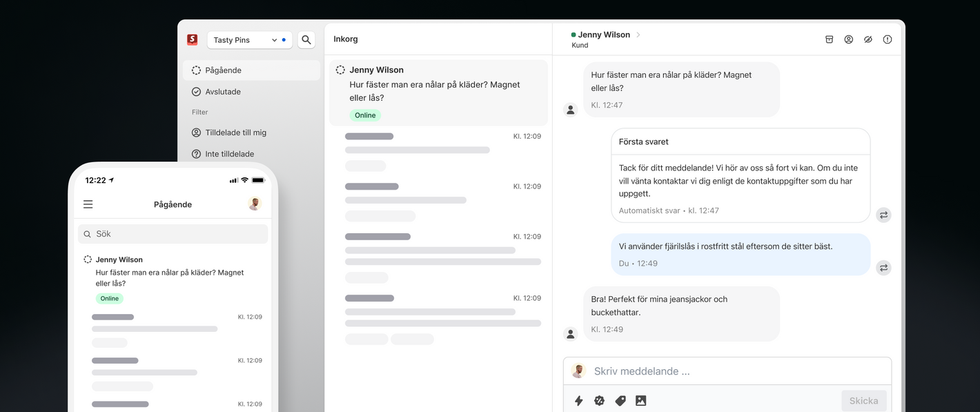The width and height of the screenshot is (980, 412).
Task: Click the dashed circle icon beside Pågående
Action: point(196,70)
